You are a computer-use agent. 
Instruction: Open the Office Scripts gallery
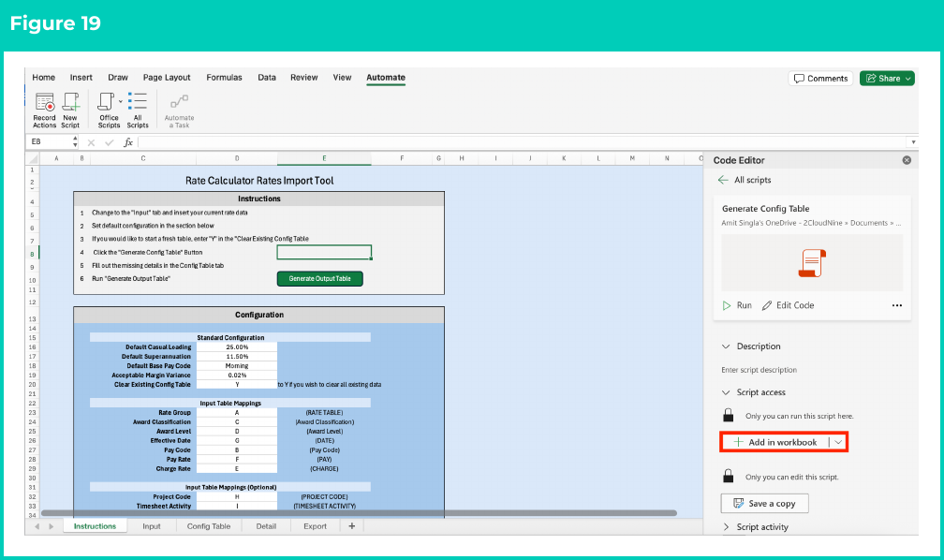coord(109,110)
